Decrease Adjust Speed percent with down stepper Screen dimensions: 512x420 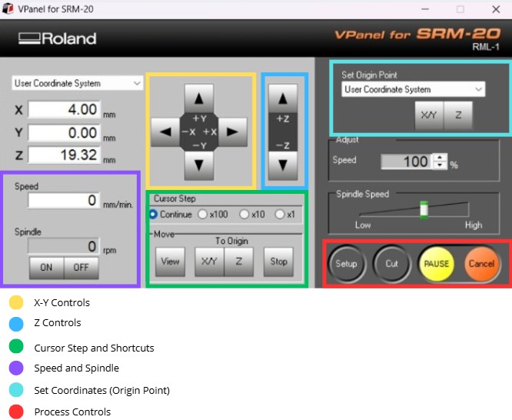pos(440,165)
